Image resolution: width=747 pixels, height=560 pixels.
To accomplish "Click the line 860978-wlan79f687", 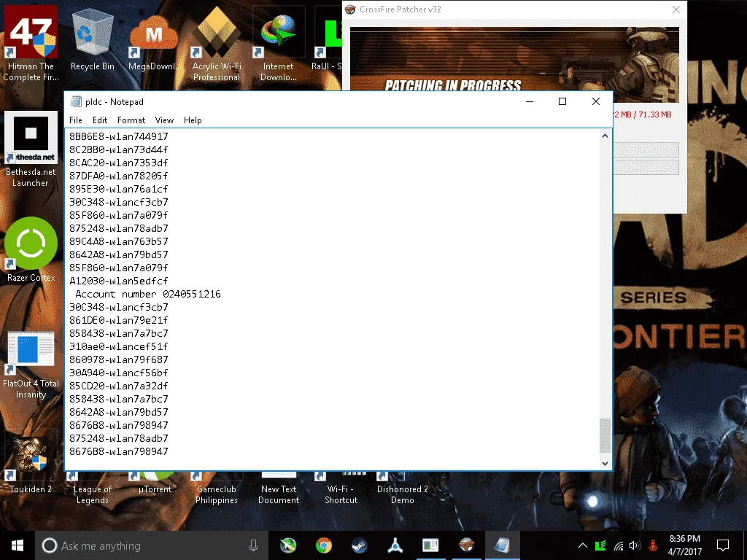I will [x=119, y=360].
